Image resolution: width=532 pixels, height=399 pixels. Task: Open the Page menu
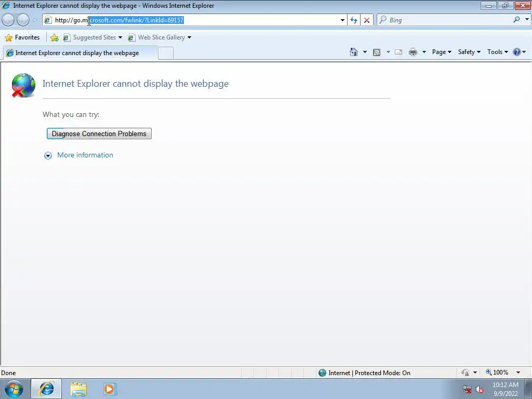pos(442,52)
